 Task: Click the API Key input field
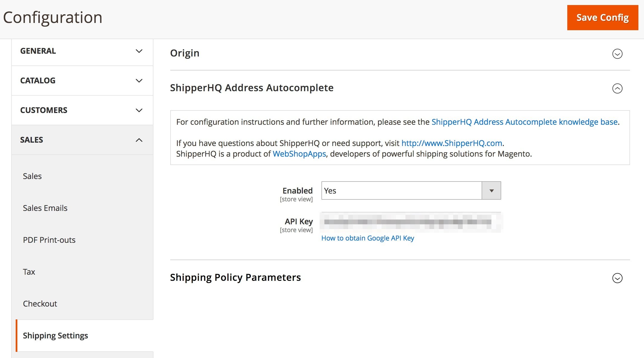pyautogui.click(x=411, y=222)
